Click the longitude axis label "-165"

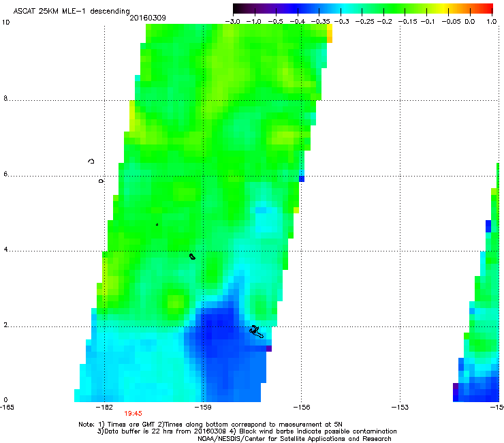(x=7, y=408)
